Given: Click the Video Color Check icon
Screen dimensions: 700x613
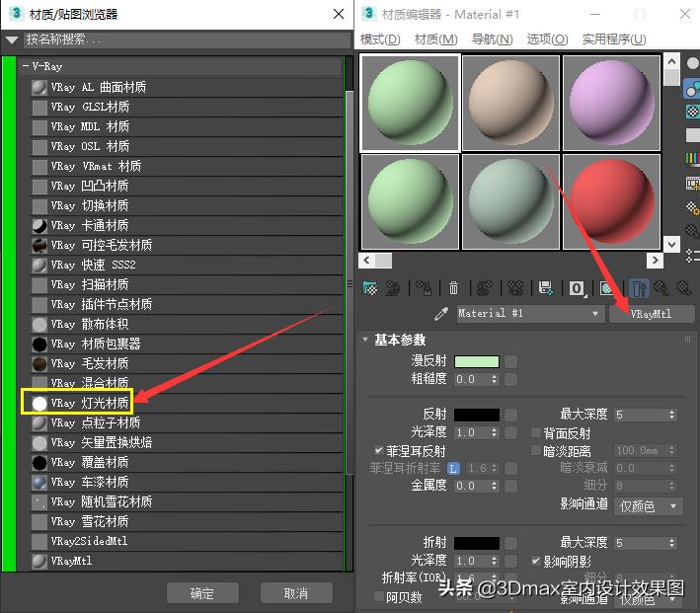Looking at the screenshot, I should pos(692,159).
